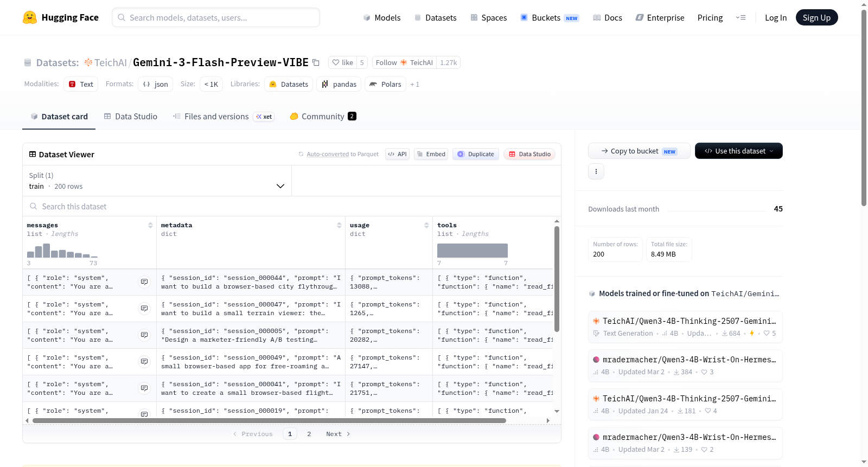Click the json format tag
The width and height of the screenshot is (868, 467).
pos(155,84)
